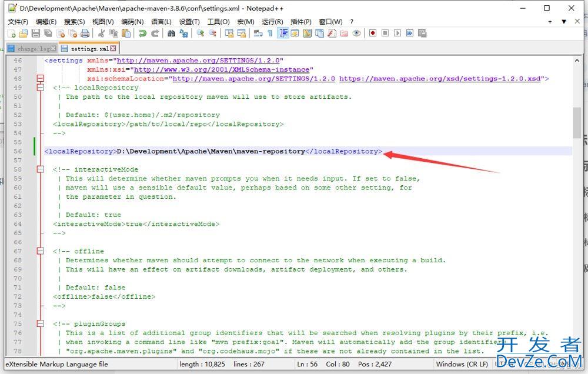Paste clipboard using the Paste icon
Viewport: 588px width, 374px height.
pyautogui.click(x=126, y=34)
